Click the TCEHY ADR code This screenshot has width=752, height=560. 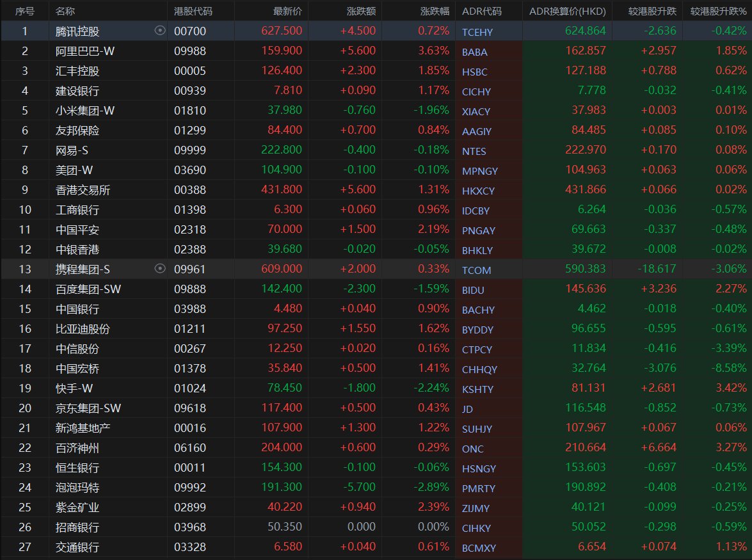tap(477, 32)
